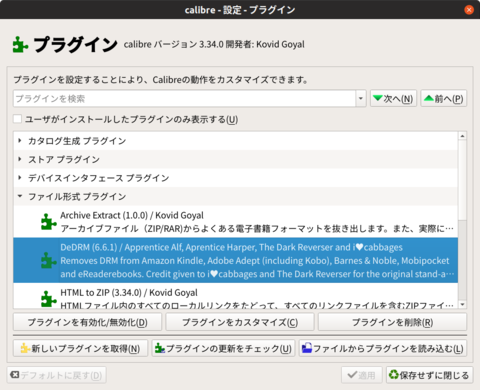
Task: Click 次へ(N) to find next match
Action: (x=393, y=98)
